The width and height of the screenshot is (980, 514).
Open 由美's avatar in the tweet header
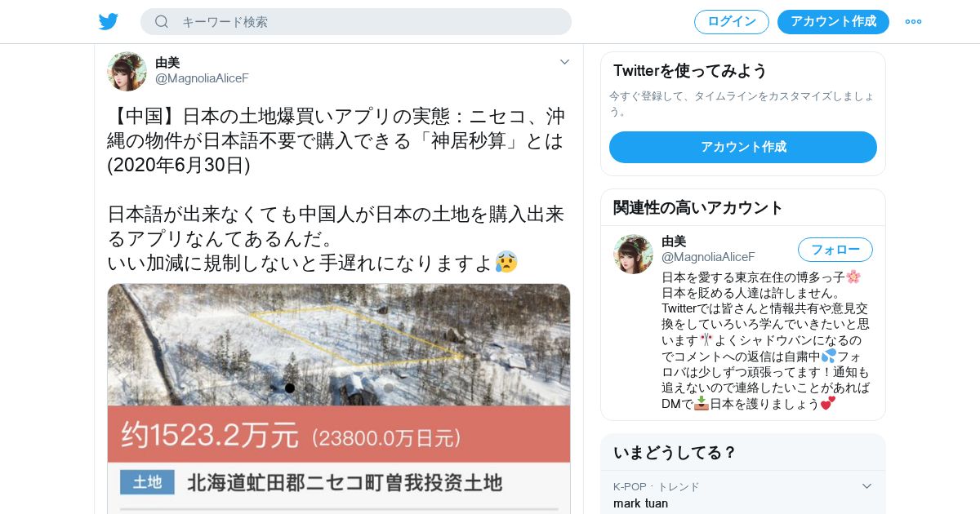[127, 71]
